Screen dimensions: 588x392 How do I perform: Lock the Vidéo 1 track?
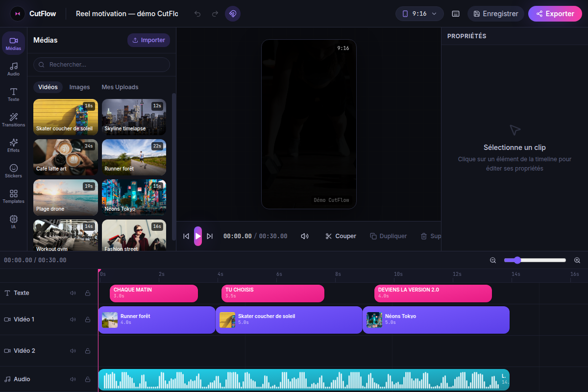pyautogui.click(x=88, y=319)
